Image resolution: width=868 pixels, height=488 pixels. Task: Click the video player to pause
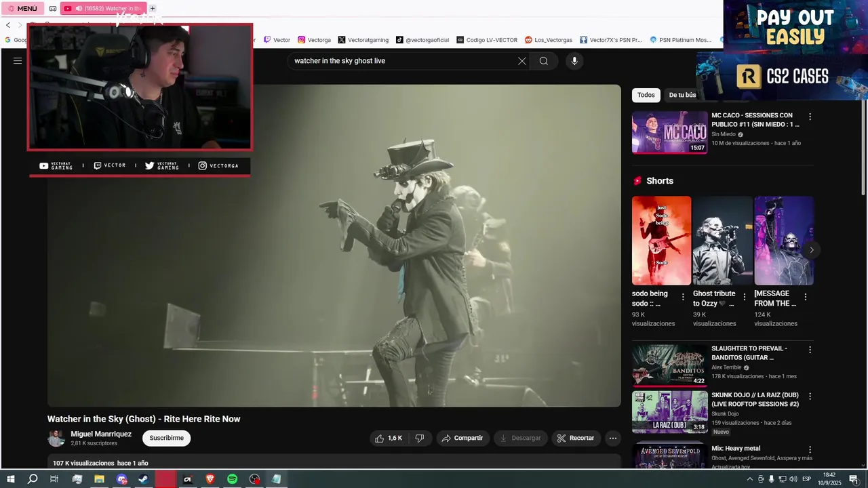334,245
